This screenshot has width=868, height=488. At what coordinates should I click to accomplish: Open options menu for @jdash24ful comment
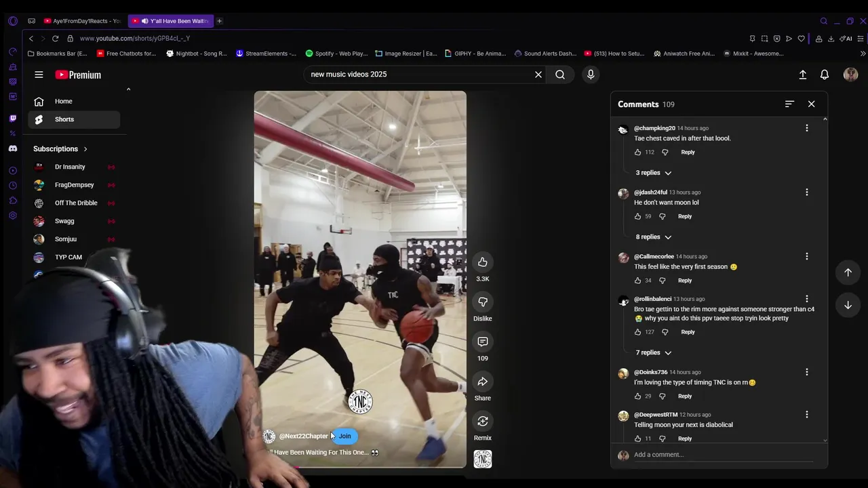click(x=807, y=192)
